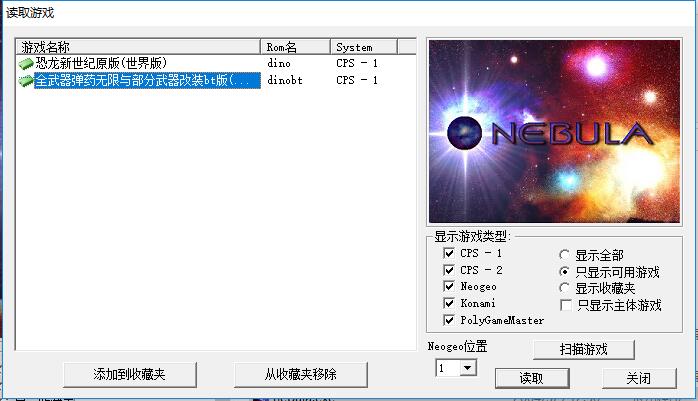
Task: Select the 只显示可用游戏 radio button
Action: click(564, 271)
